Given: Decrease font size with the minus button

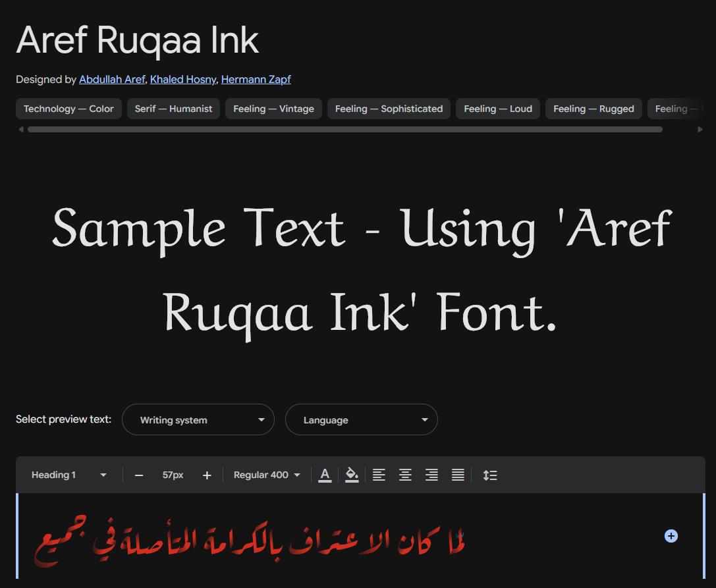Looking at the screenshot, I should 139,475.
